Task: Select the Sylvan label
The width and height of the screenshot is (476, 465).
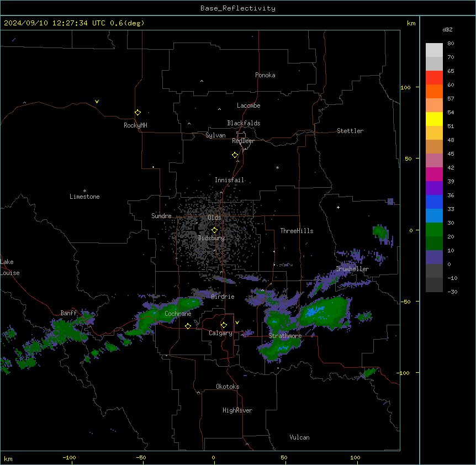Action: pyautogui.click(x=215, y=135)
